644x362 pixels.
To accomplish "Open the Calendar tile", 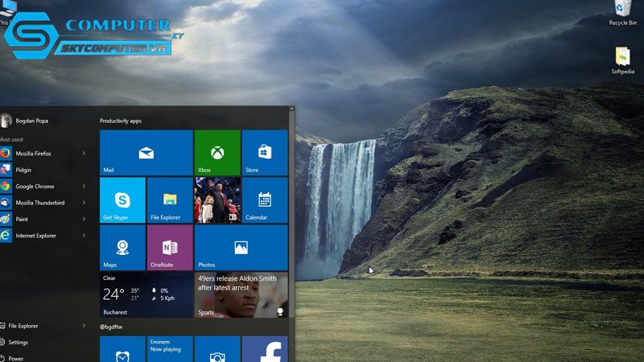I will [265, 200].
